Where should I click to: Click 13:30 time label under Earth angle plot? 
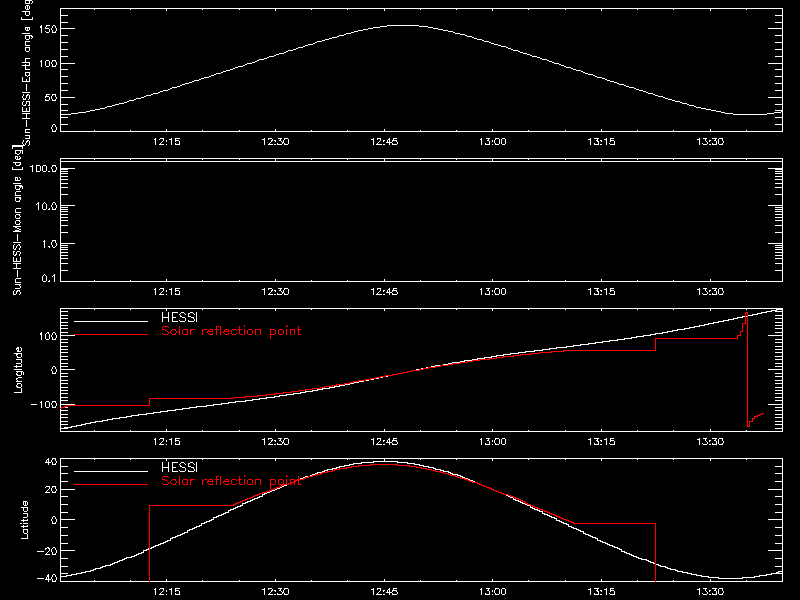click(x=710, y=142)
